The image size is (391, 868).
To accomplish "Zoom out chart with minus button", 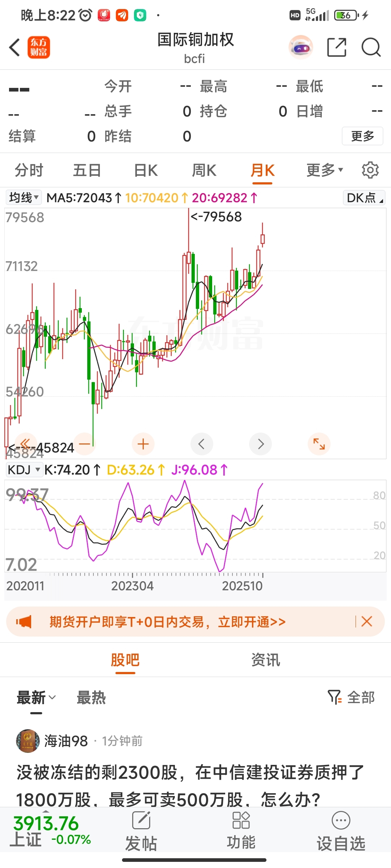I will click(85, 444).
